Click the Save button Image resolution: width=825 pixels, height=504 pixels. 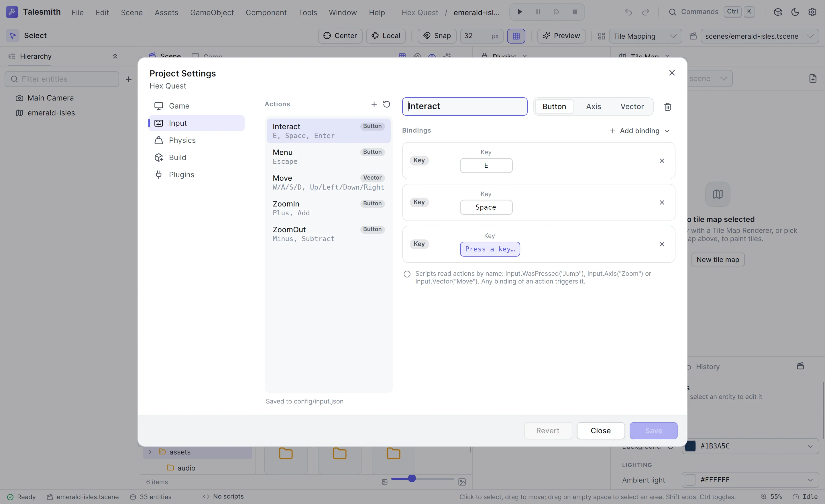[653, 431]
